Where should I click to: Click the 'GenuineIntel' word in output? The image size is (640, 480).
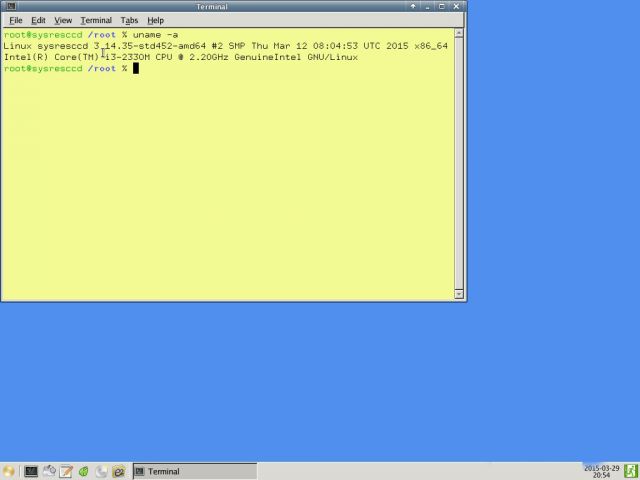(268, 57)
